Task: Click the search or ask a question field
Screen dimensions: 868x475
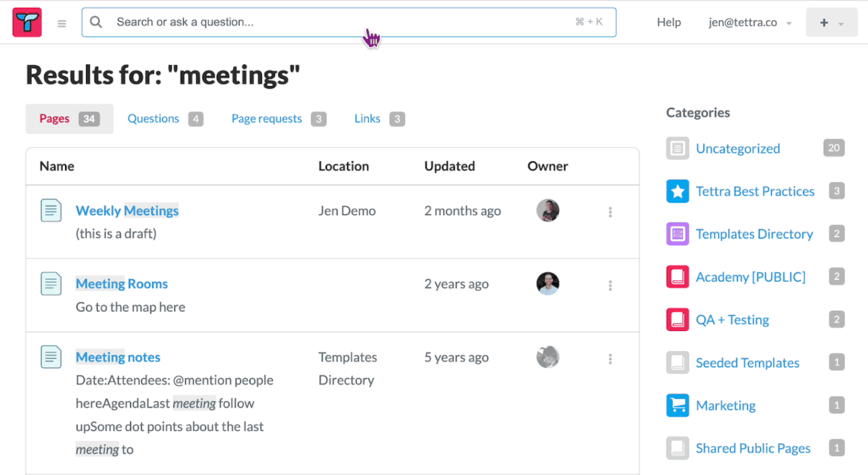Action: [349, 22]
